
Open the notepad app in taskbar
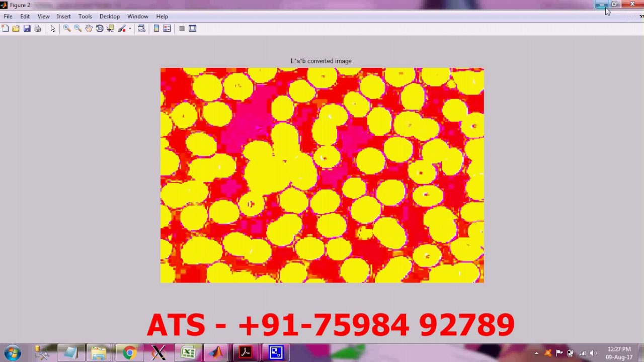(70, 352)
